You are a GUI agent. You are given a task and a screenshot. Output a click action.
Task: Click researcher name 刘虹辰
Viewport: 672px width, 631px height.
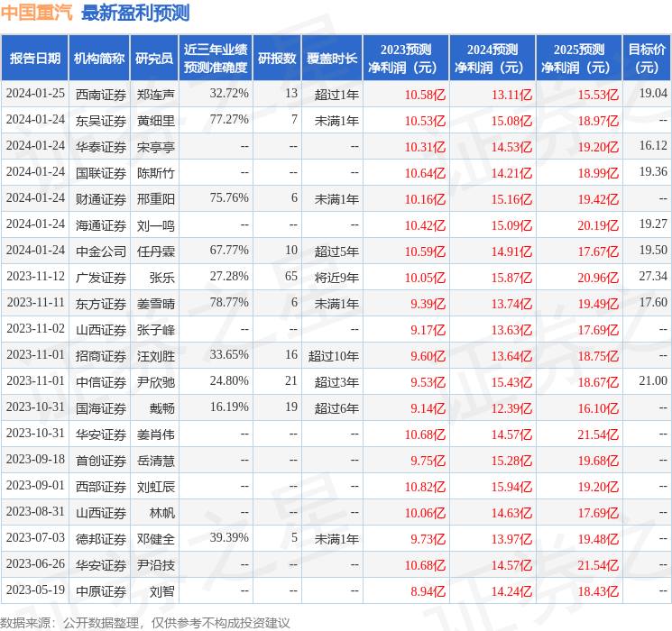click(x=155, y=487)
